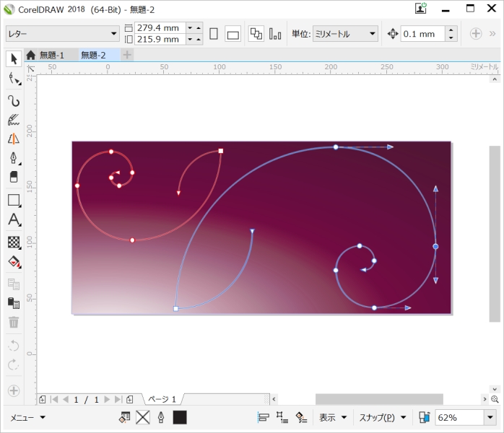Click the page width field 279.4 mm
The image size is (504, 433).
tap(160, 27)
